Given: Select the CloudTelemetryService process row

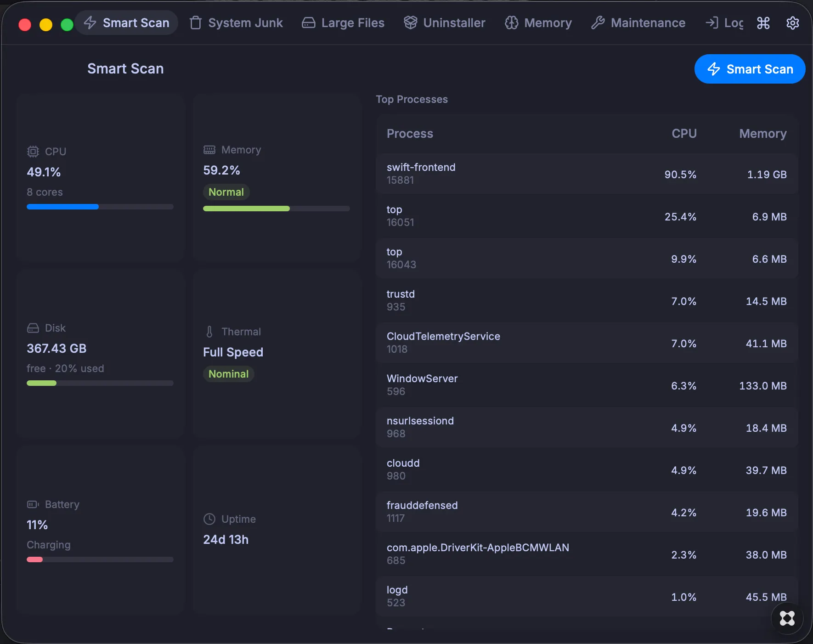Looking at the screenshot, I should pos(587,343).
